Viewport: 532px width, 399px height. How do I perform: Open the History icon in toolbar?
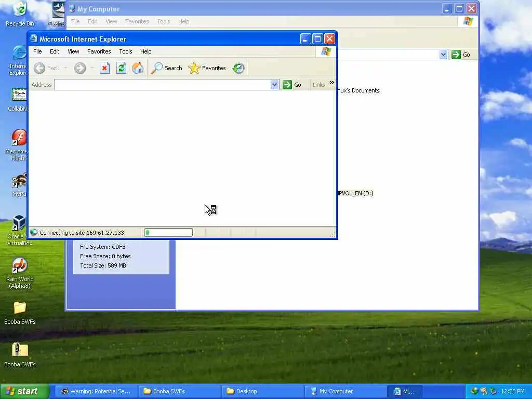pos(238,68)
